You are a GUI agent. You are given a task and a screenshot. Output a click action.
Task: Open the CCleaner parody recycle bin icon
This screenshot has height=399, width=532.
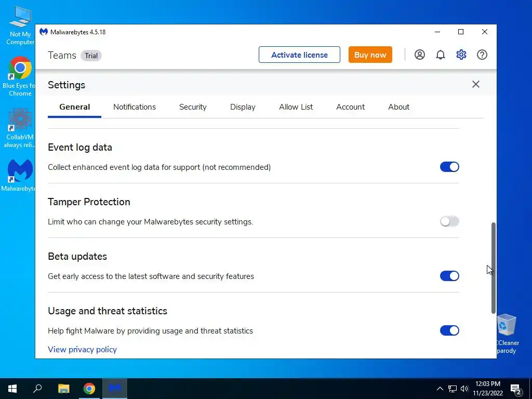point(507,334)
